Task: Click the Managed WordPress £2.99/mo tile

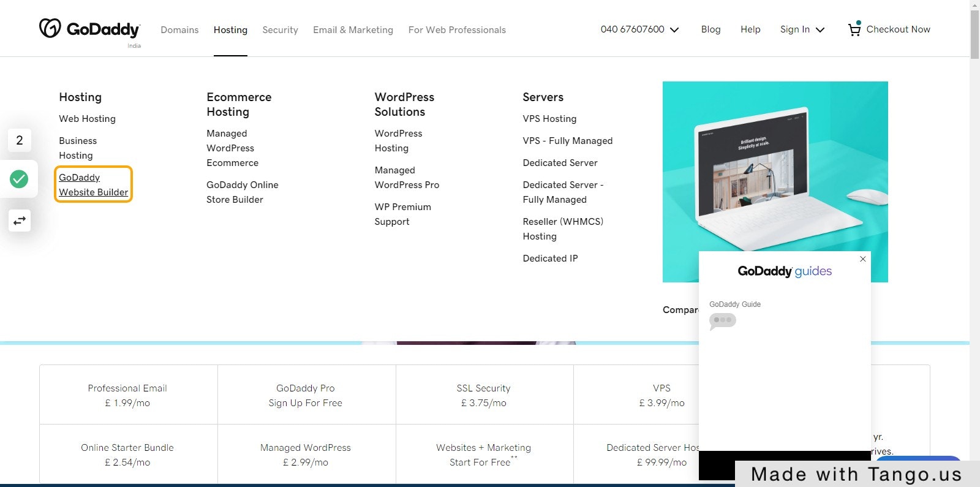Action: (x=306, y=455)
